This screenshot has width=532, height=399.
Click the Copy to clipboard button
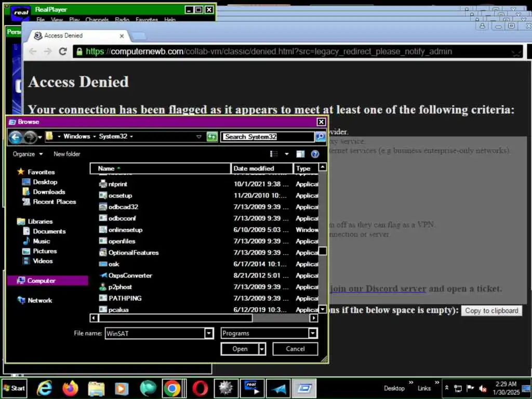click(491, 311)
